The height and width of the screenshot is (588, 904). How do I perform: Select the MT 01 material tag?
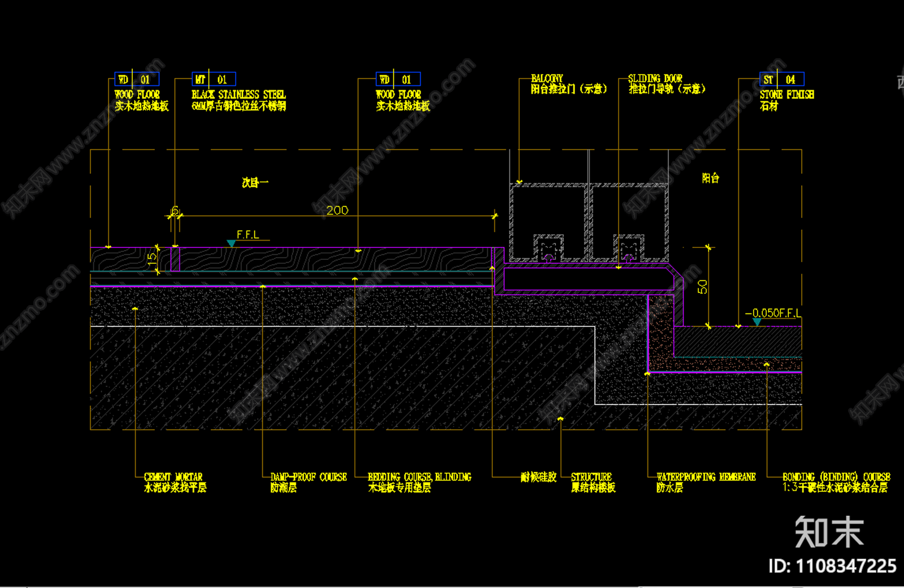click(x=214, y=79)
